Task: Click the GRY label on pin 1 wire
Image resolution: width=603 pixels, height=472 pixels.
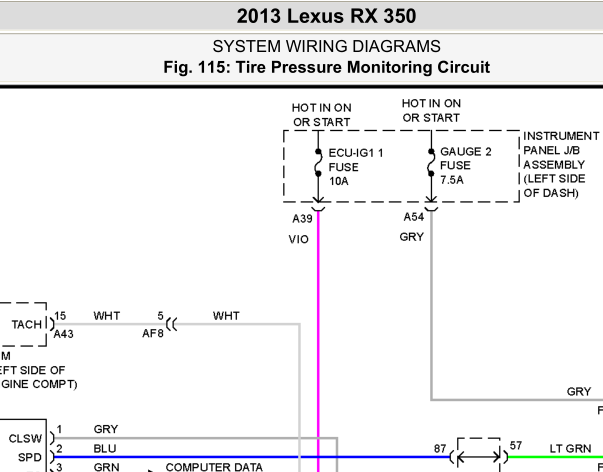Action: coord(106,429)
